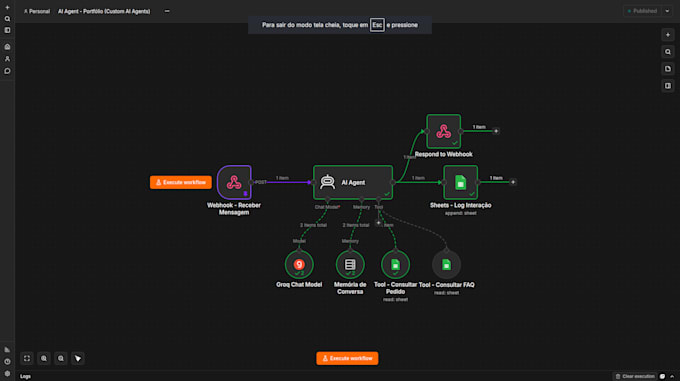Open the Memória de Conversa node

[350, 264]
